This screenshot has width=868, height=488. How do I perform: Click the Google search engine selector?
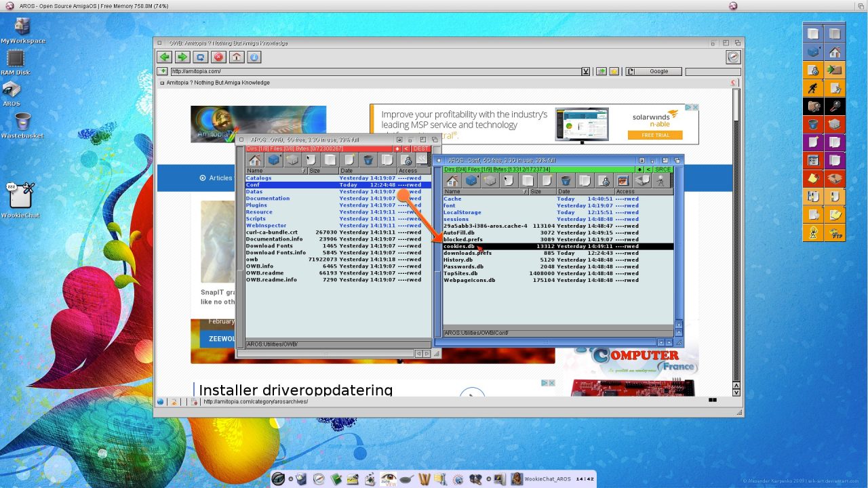pos(654,71)
